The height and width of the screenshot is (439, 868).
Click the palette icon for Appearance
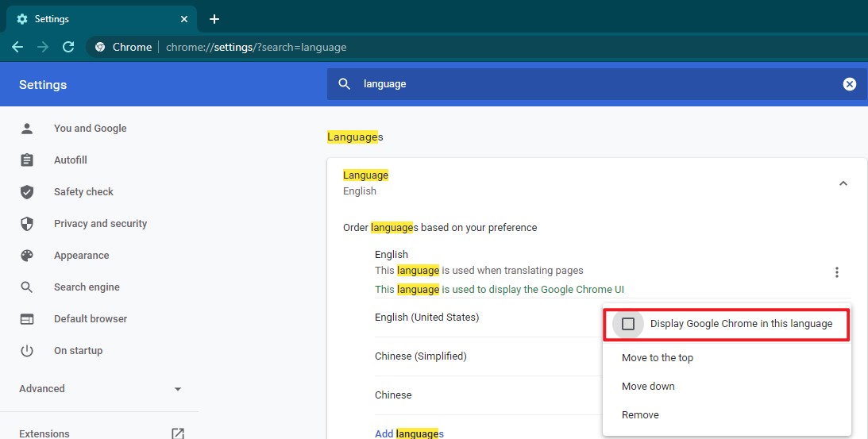click(x=26, y=255)
